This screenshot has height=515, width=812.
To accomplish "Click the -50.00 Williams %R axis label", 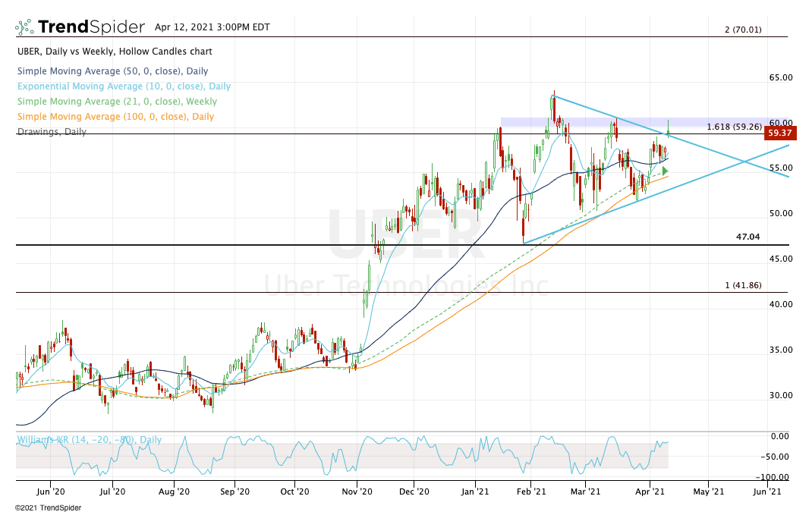I will (x=774, y=457).
